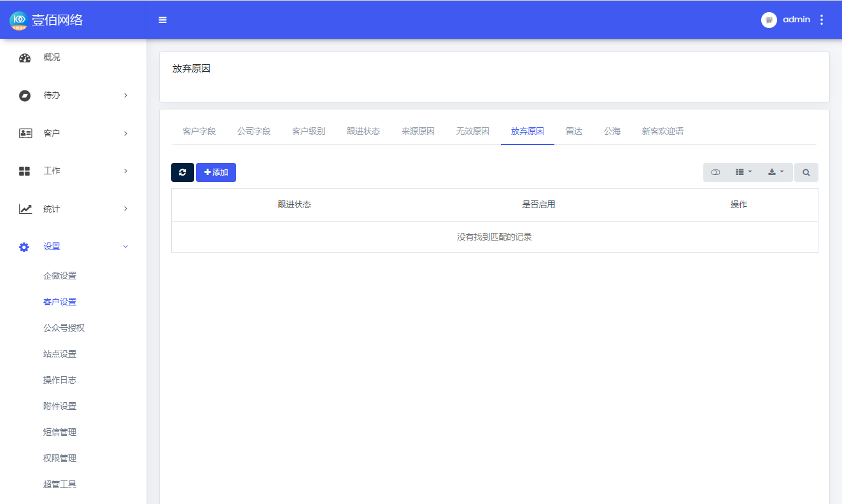Image resolution: width=842 pixels, height=504 pixels.
Task: Expand the 工作 menu chevron
Action: 125,171
